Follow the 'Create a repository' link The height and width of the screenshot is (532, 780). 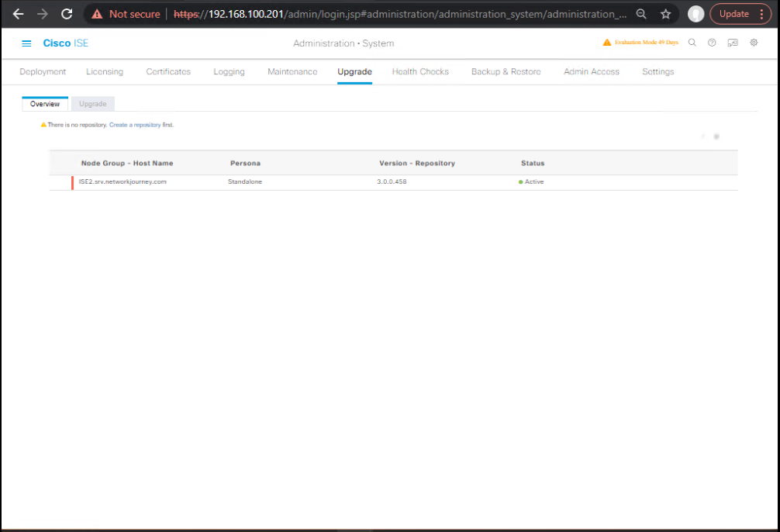(x=135, y=125)
